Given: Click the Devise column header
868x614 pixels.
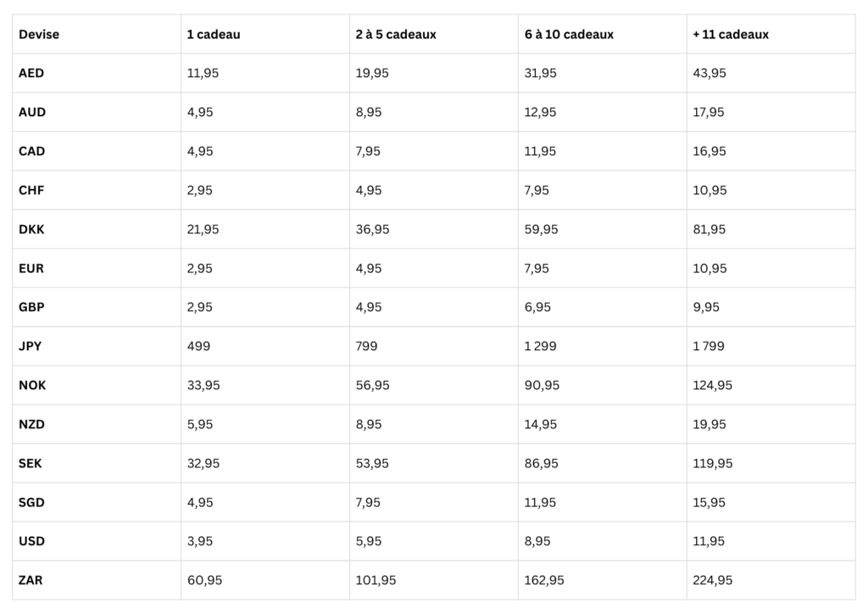Looking at the screenshot, I should tap(39, 34).
